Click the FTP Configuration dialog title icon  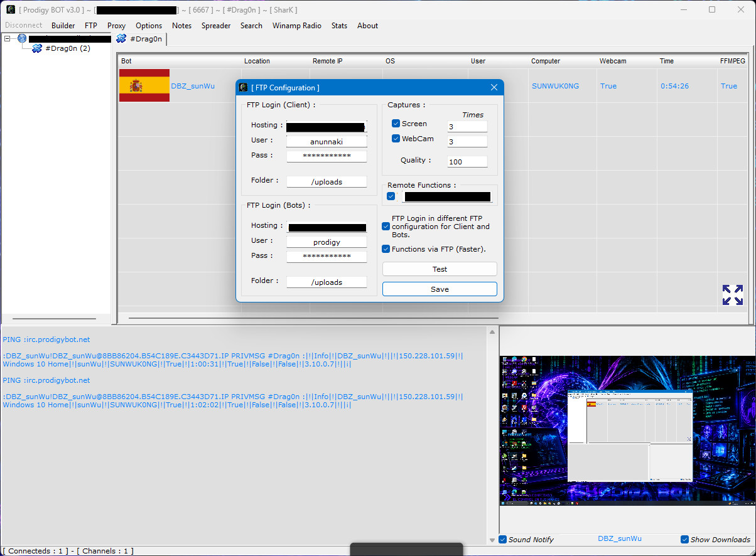coord(243,87)
